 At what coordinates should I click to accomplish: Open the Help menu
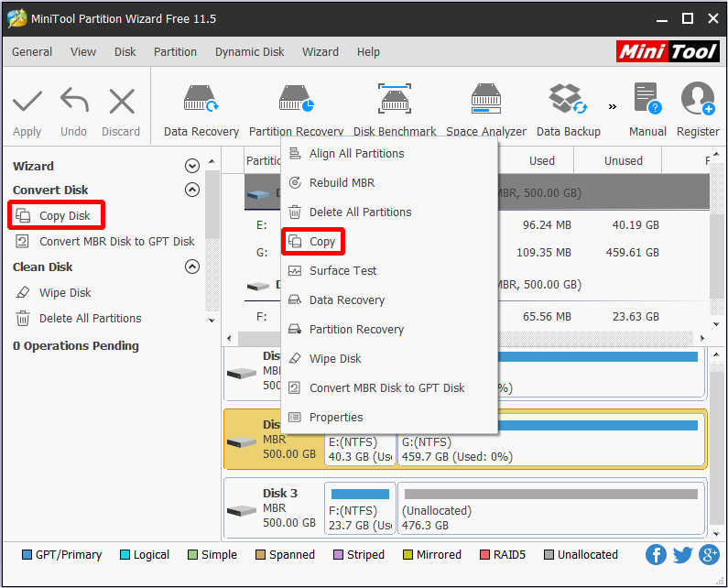tap(368, 52)
